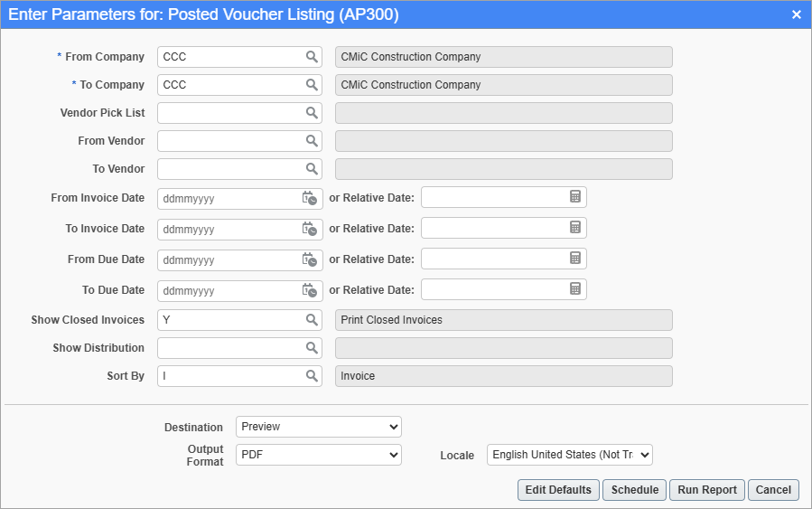Open Show Distribution lookup icon
812x509 pixels.
(x=312, y=348)
